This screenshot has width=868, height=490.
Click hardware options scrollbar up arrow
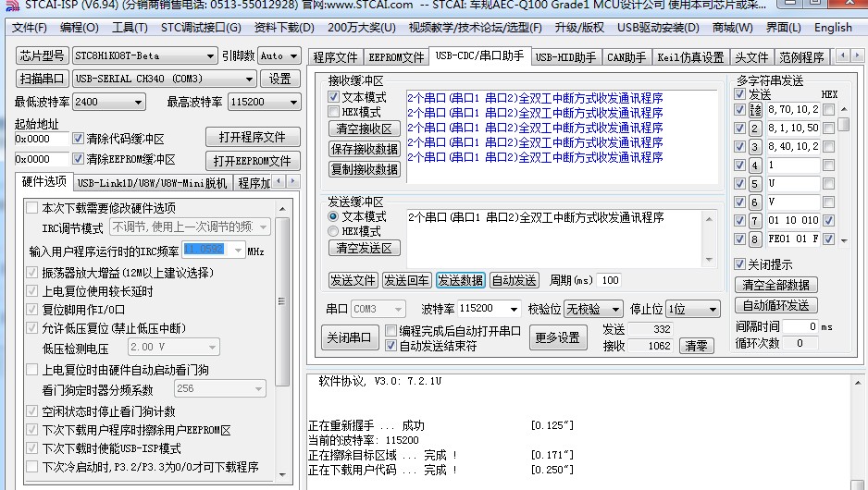[282, 209]
